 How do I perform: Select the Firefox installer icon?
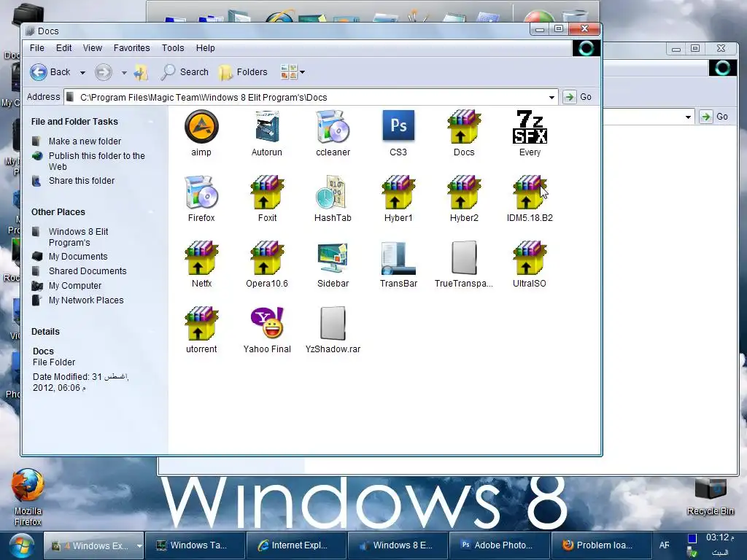click(201, 192)
